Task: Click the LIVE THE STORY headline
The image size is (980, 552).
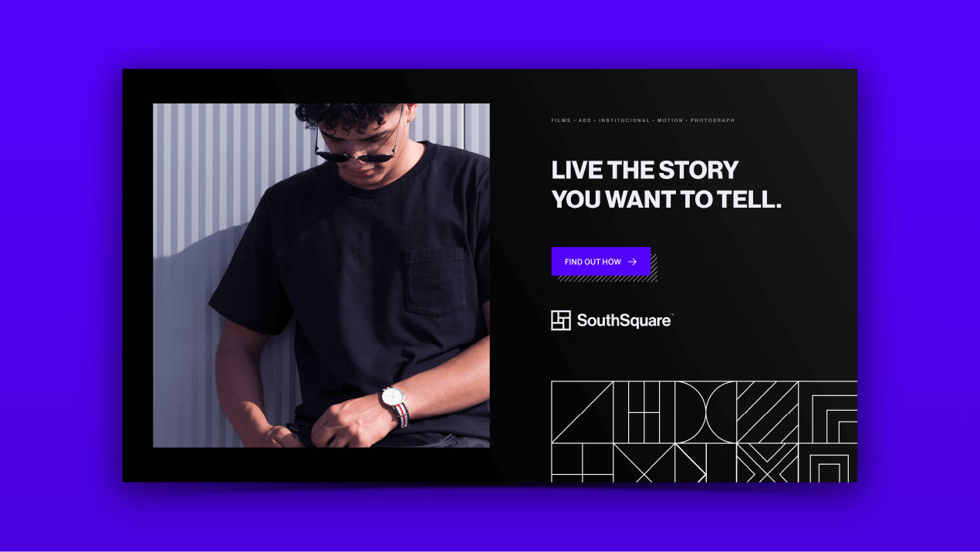Action: click(667, 185)
